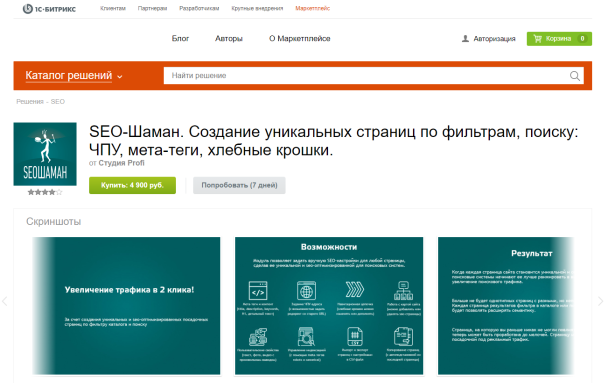
Task: Open the Возможности screenshot thumbnail
Action: 329,306
